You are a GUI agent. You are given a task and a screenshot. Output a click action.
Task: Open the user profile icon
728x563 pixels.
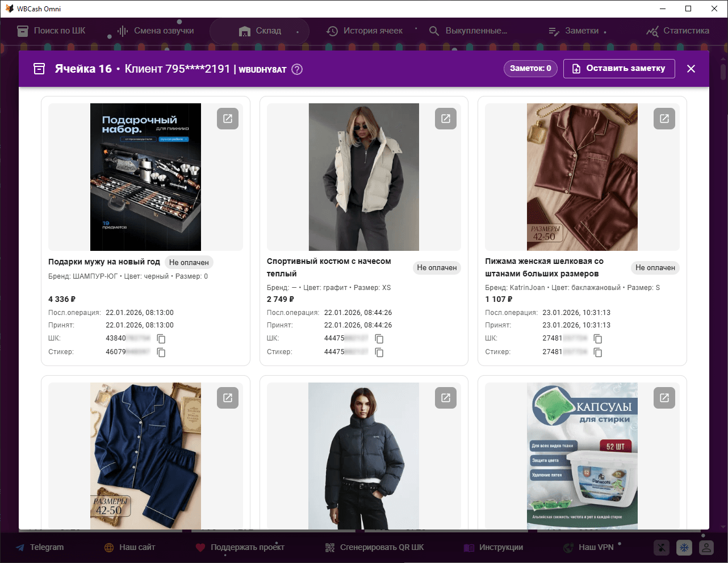(x=706, y=548)
